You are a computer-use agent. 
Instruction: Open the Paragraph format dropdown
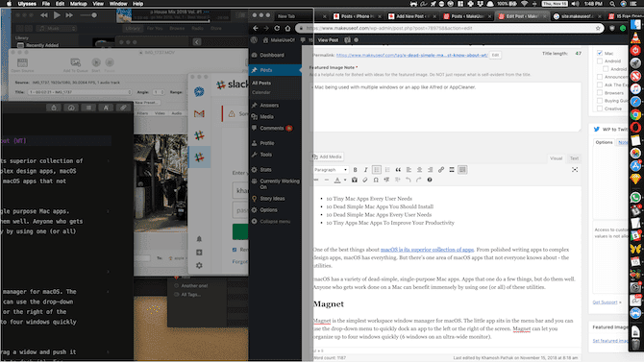[331, 170]
